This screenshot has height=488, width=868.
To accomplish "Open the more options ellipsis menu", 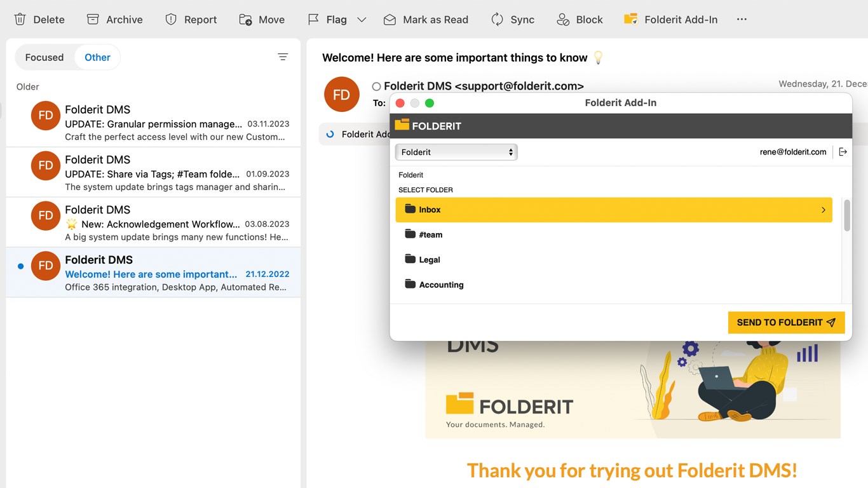I will (742, 20).
